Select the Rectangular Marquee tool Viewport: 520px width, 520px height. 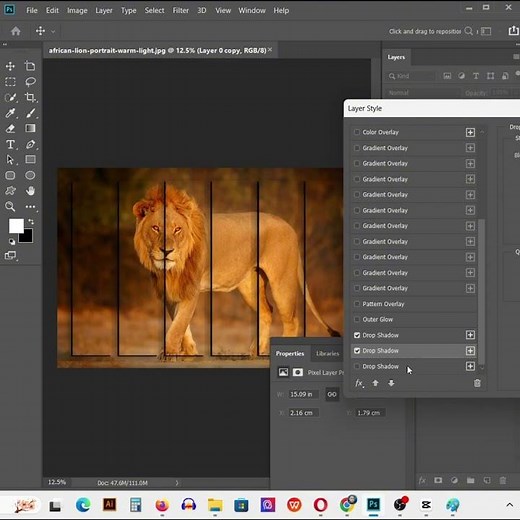(10, 82)
